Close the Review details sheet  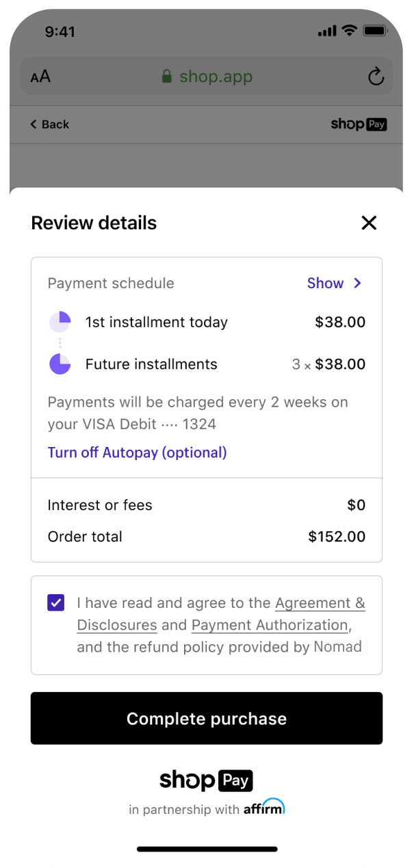coord(369,222)
